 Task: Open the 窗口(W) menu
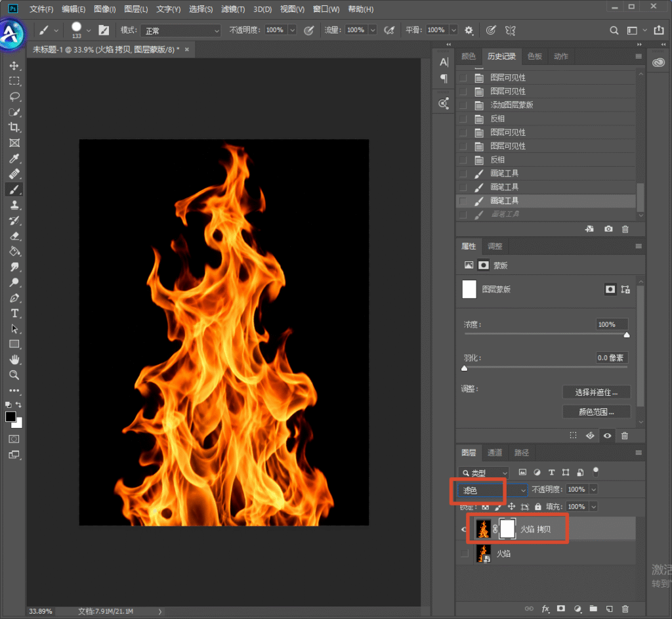(x=325, y=9)
